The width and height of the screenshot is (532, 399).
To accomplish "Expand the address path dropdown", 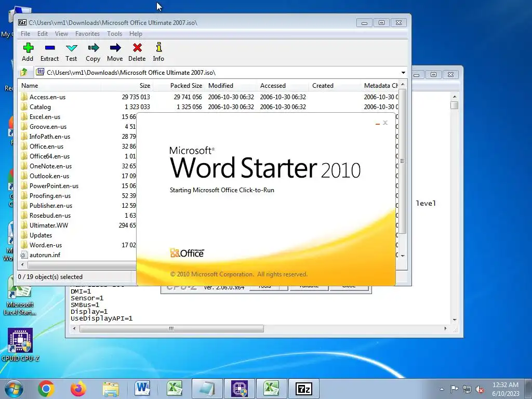I will point(403,73).
